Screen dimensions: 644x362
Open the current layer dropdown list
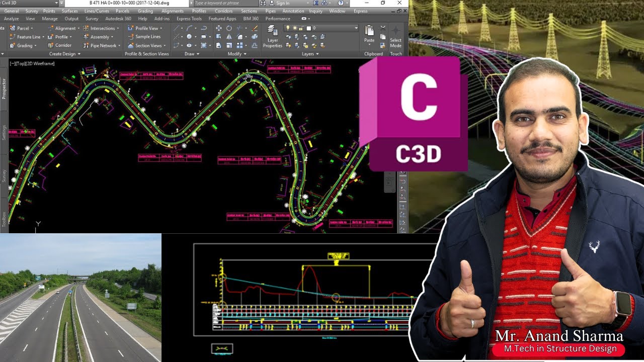point(356,29)
